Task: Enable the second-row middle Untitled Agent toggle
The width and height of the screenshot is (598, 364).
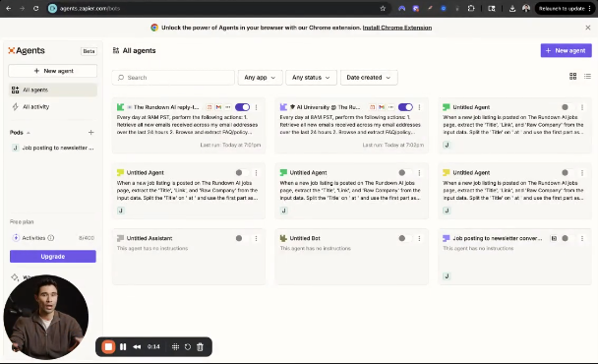Action: pyautogui.click(x=405, y=173)
